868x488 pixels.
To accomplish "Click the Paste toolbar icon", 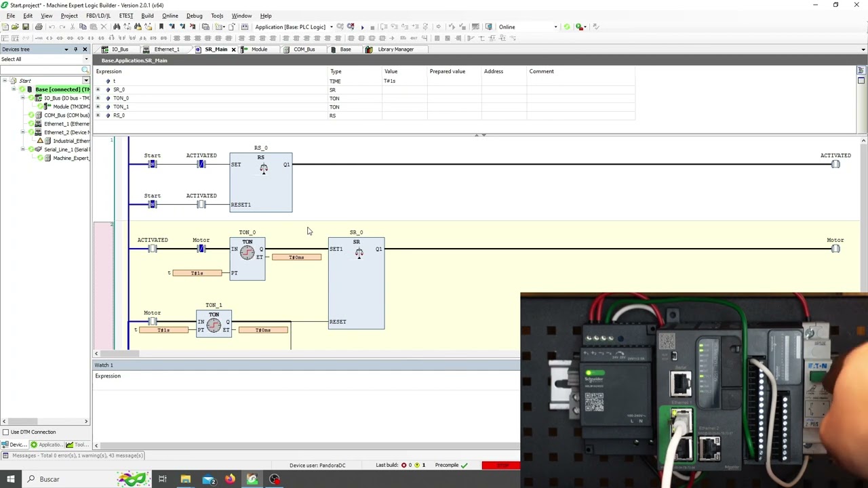I will 93,26.
